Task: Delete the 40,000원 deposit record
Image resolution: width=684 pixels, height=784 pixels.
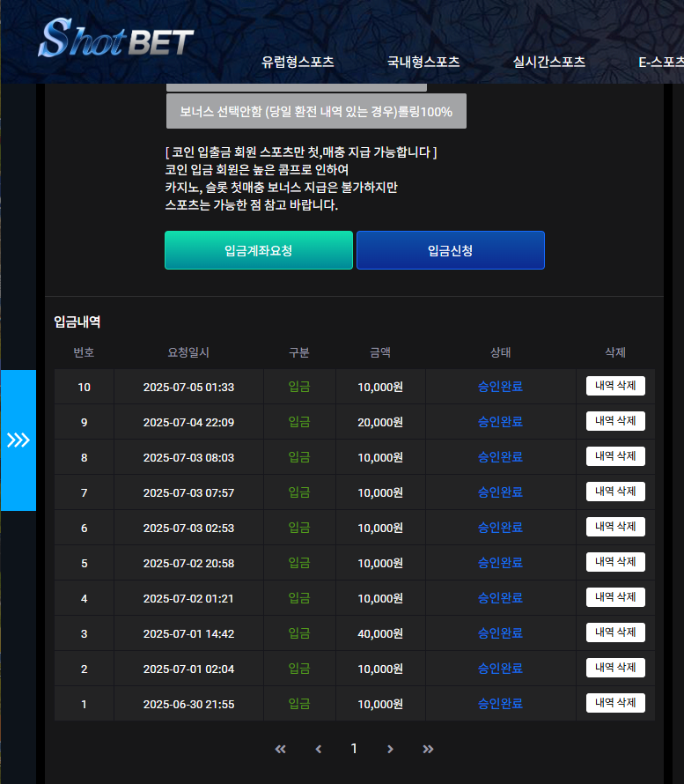Action: [615, 632]
